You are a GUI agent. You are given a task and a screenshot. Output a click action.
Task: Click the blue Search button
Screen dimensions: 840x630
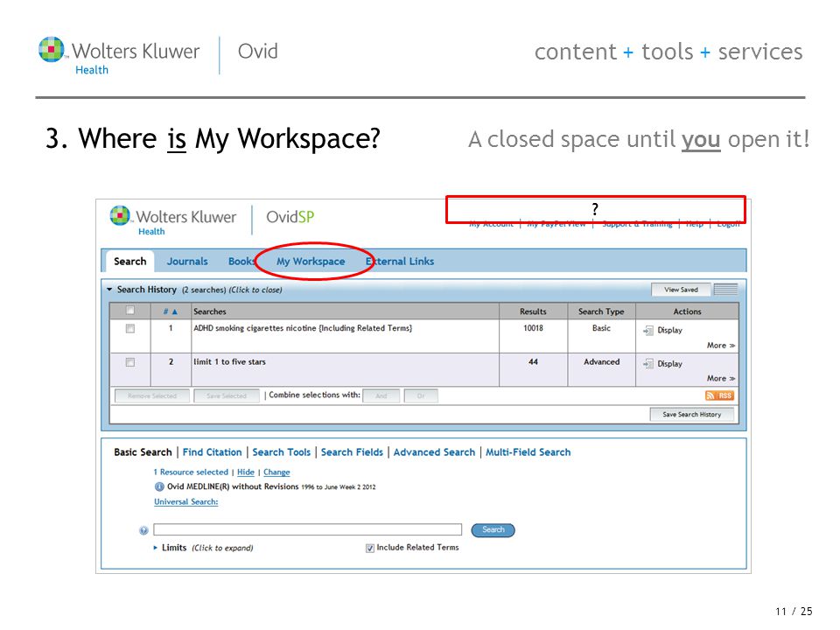click(493, 530)
